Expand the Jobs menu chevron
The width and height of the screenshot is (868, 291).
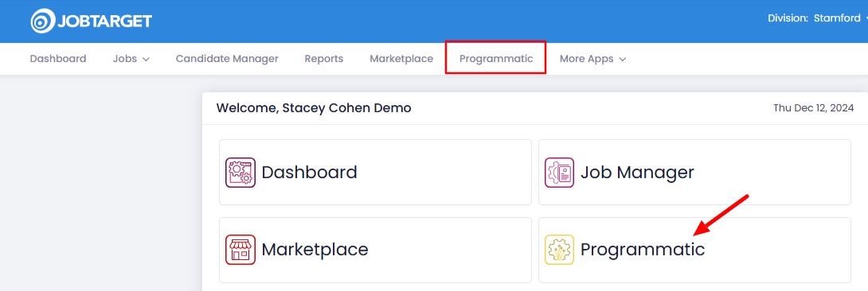(147, 59)
